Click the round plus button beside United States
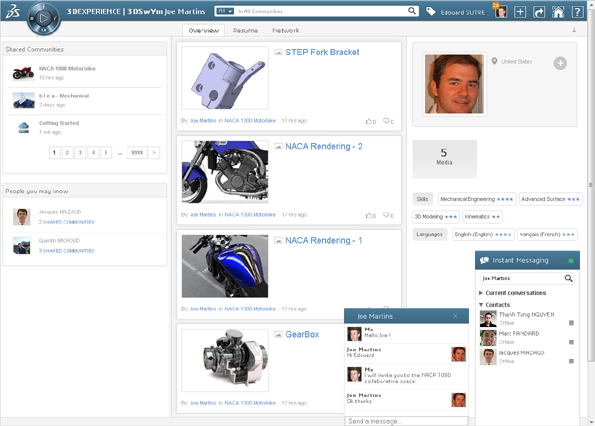This screenshot has height=426, width=595. 560,63
